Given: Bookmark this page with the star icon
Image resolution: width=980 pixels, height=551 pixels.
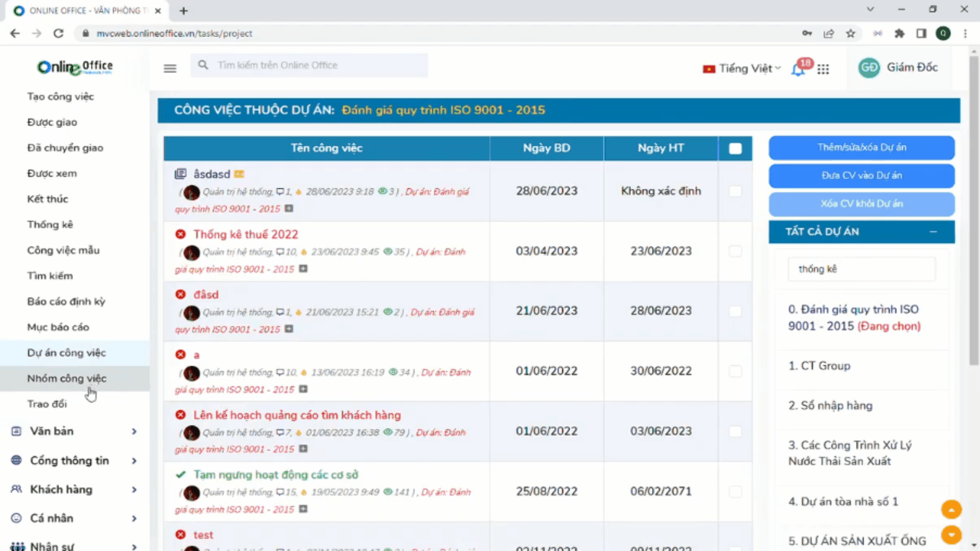Looking at the screenshot, I should (850, 34).
